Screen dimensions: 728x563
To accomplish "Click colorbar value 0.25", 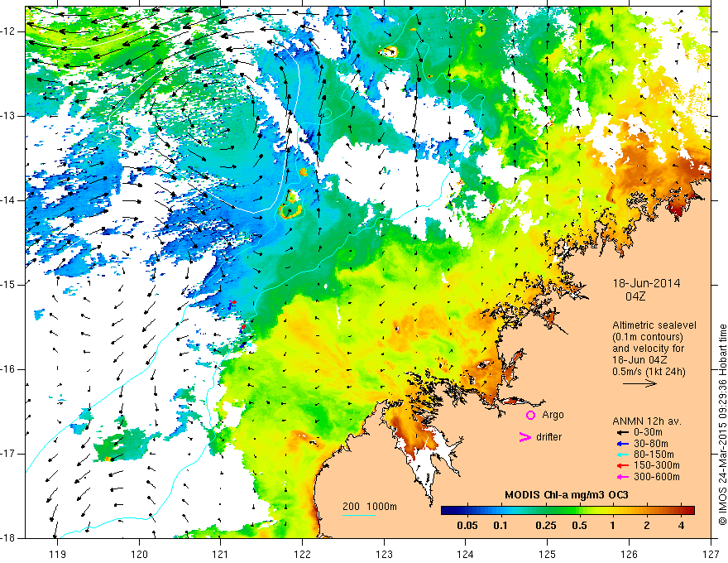I will (545, 526).
